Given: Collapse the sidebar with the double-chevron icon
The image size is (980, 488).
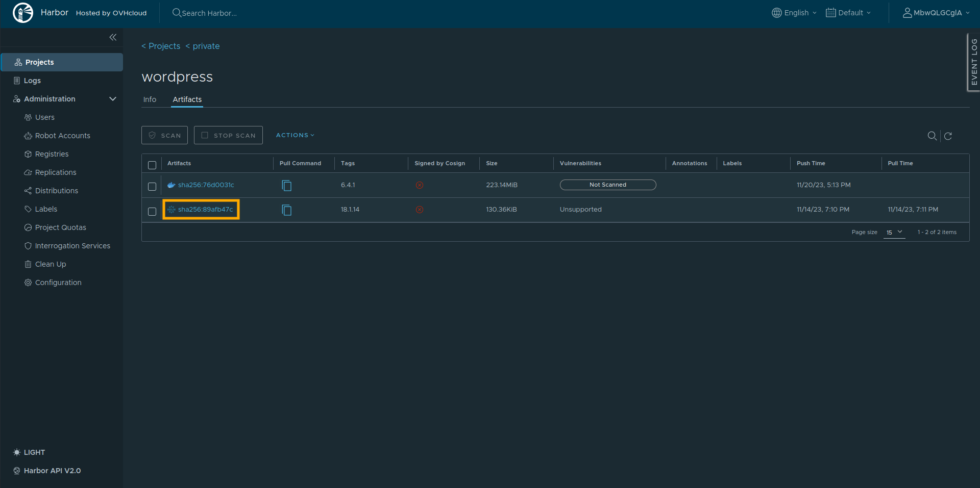Looking at the screenshot, I should 113,37.
